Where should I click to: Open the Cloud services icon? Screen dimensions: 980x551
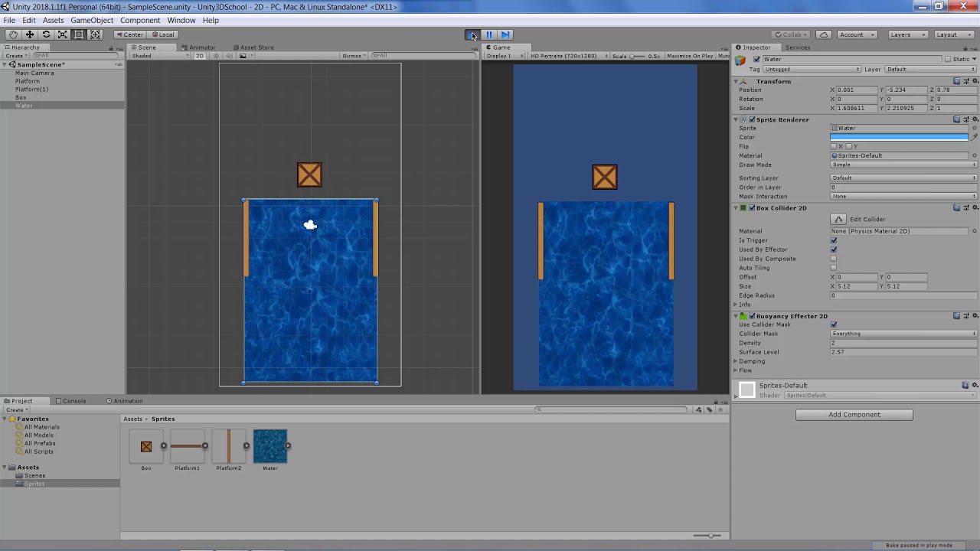pos(824,34)
